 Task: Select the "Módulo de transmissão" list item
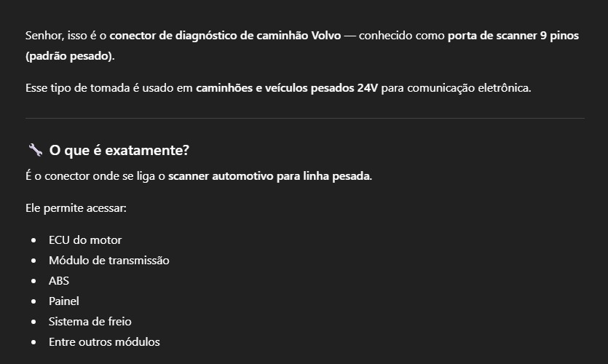click(108, 260)
